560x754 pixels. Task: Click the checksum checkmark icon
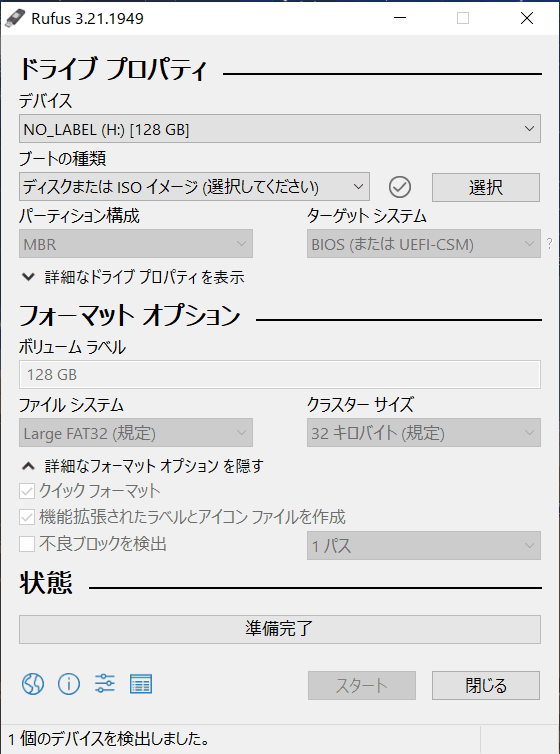click(x=400, y=187)
